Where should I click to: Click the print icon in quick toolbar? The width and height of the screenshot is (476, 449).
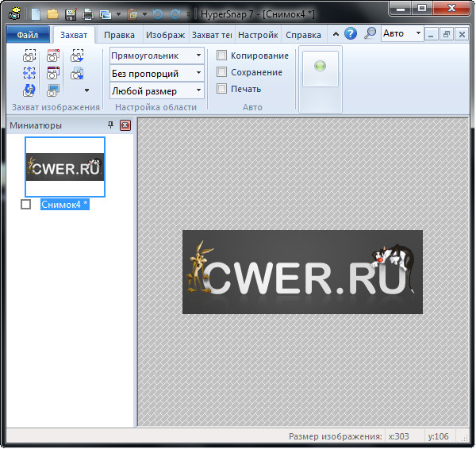click(x=87, y=13)
